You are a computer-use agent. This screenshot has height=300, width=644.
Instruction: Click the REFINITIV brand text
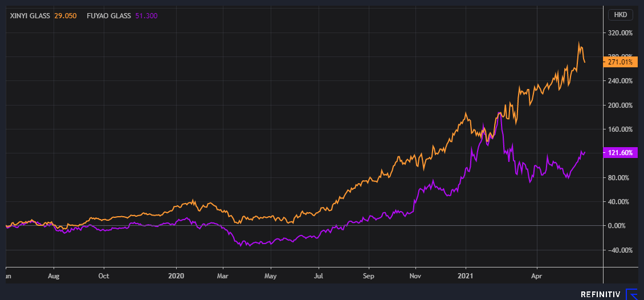tap(600, 294)
